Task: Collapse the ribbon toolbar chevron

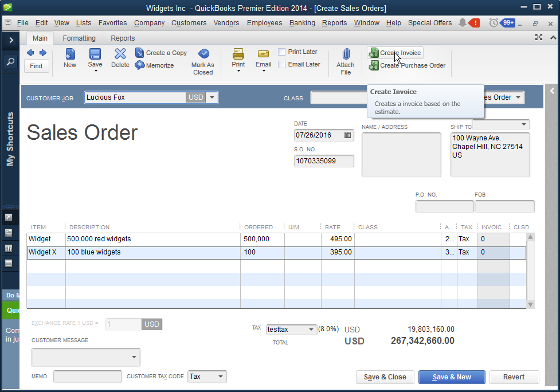Action: pos(553,37)
